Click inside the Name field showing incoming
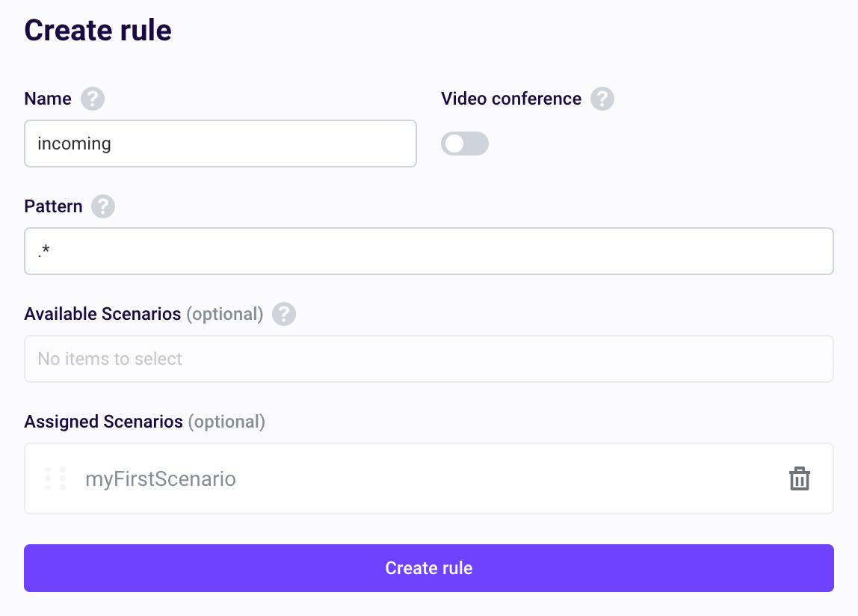Screen dimensions: 858x616 click(x=220, y=144)
